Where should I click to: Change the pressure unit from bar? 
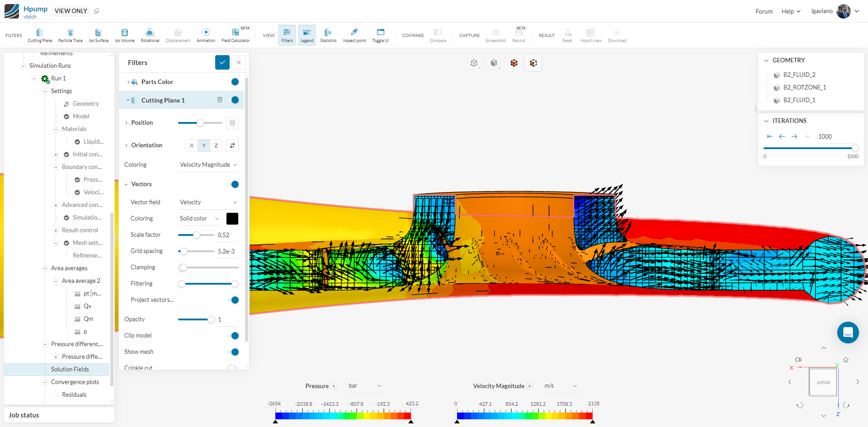pos(364,385)
